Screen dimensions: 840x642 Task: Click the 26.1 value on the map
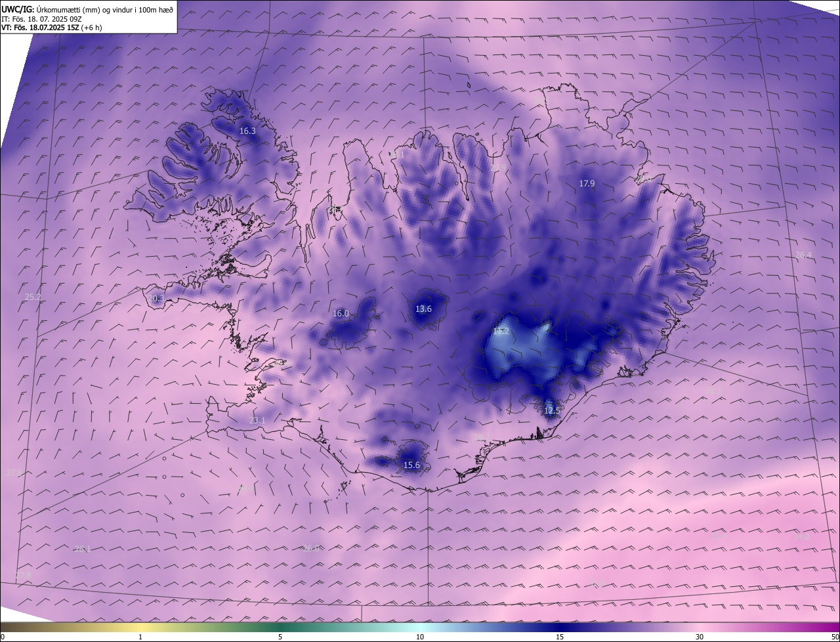(x=82, y=549)
